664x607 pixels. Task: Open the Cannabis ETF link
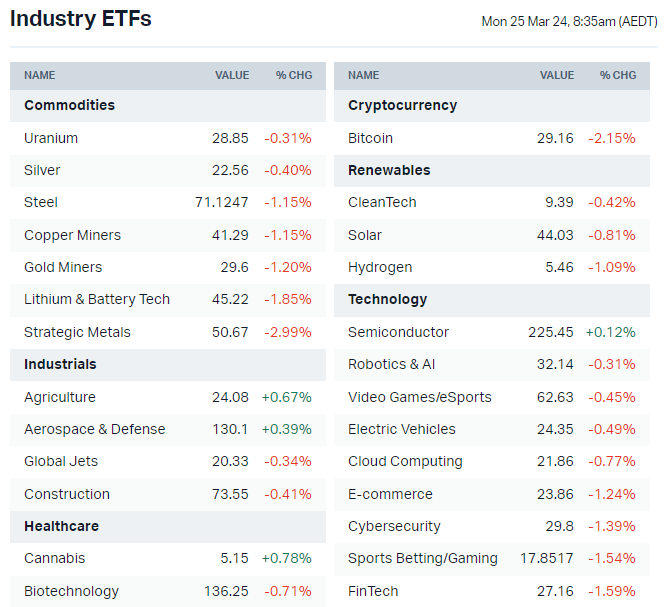(x=55, y=558)
